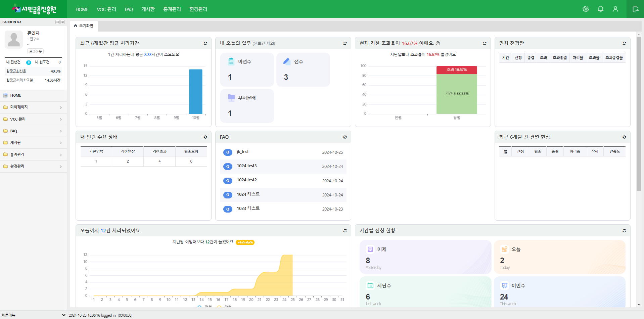This screenshot has height=319, width=644.
Task: Expand the VOC 관리 sidebar menu
Action: pos(33,119)
